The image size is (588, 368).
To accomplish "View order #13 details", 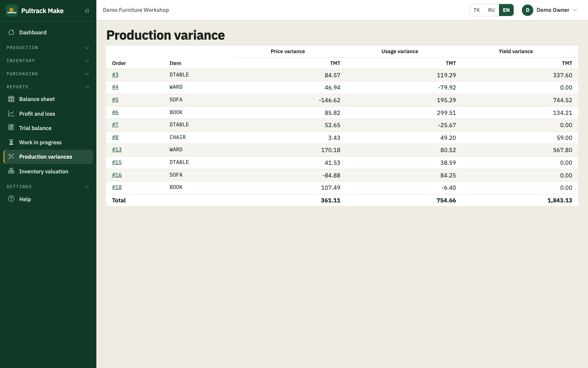I will (117, 150).
